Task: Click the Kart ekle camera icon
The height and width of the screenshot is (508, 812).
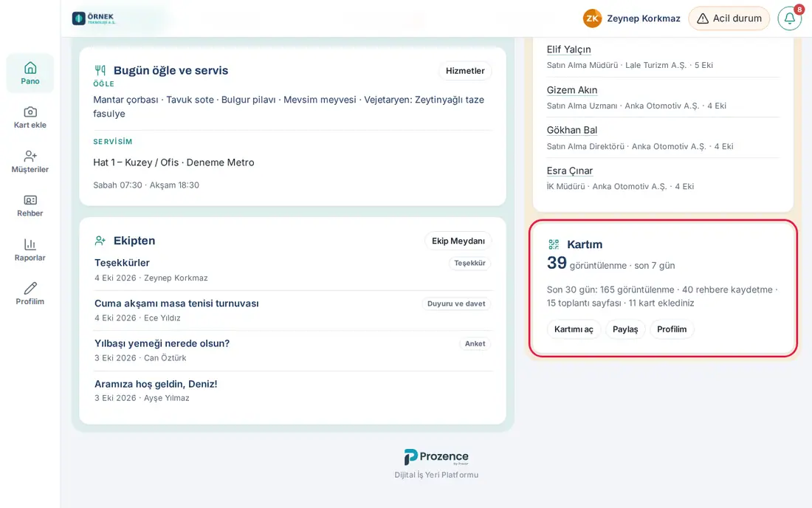Action: tap(30, 111)
